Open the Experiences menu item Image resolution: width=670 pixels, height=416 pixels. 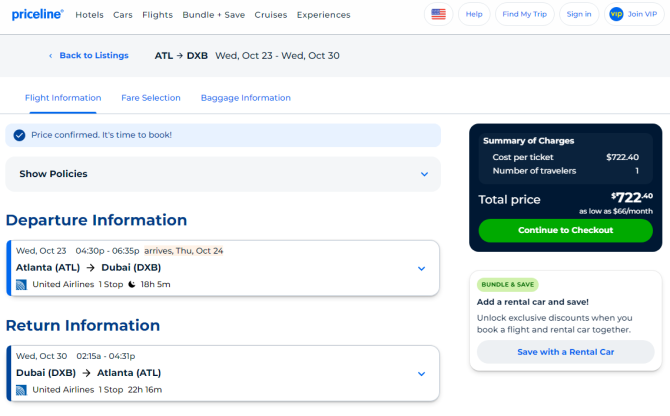click(323, 15)
